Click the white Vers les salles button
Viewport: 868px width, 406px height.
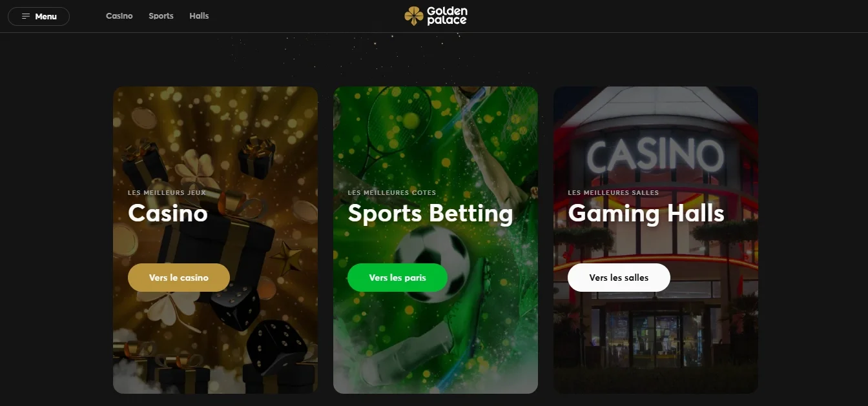point(619,278)
